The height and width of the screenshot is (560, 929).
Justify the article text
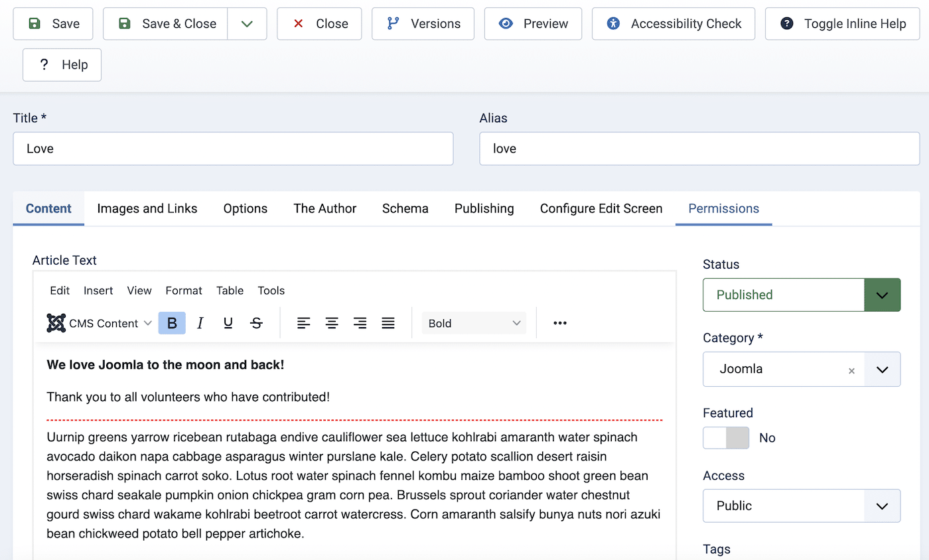[x=388, y=323]
